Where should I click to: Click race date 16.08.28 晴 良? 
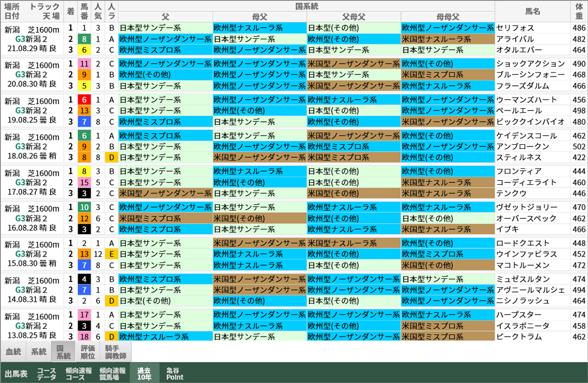pos(32,228)
